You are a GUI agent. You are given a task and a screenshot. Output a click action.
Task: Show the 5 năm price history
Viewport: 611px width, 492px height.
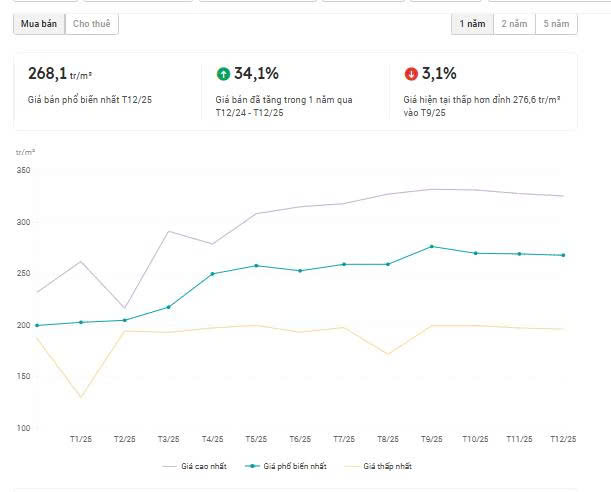pos(556,24)
